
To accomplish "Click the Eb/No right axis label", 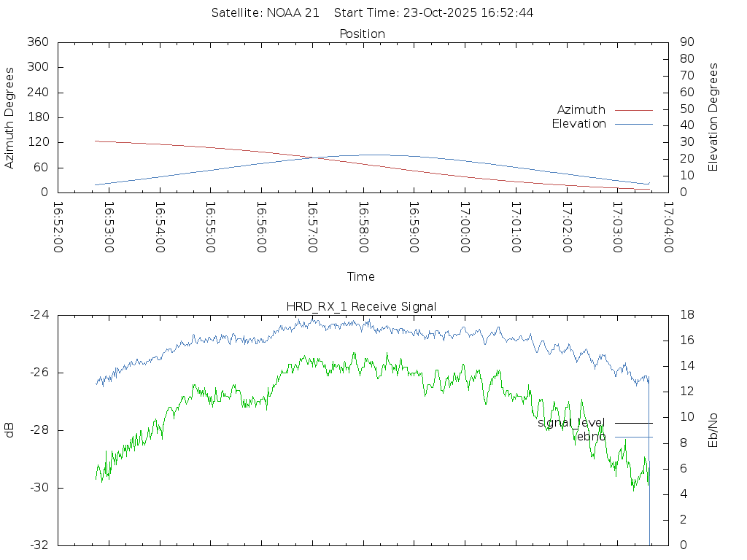I will pos(713,430).
